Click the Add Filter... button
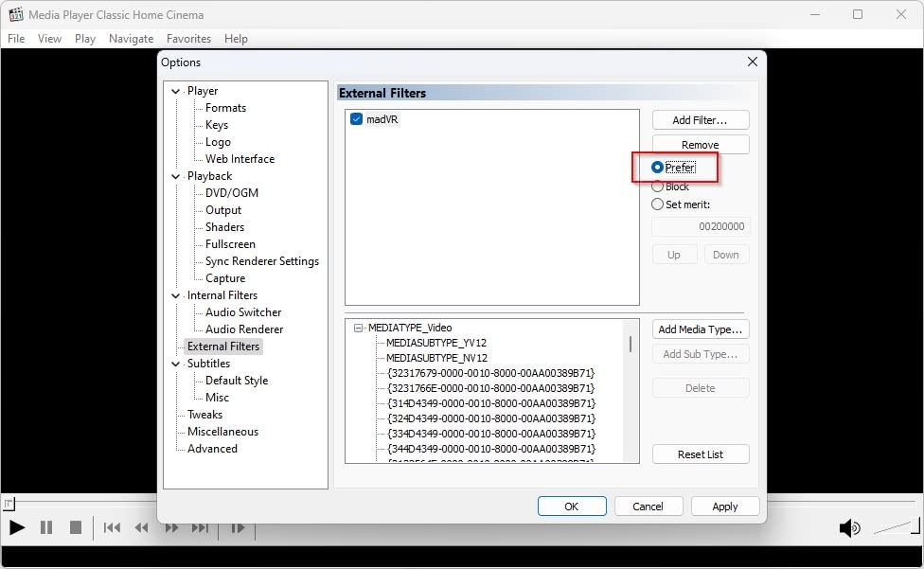 pos(701,119)
